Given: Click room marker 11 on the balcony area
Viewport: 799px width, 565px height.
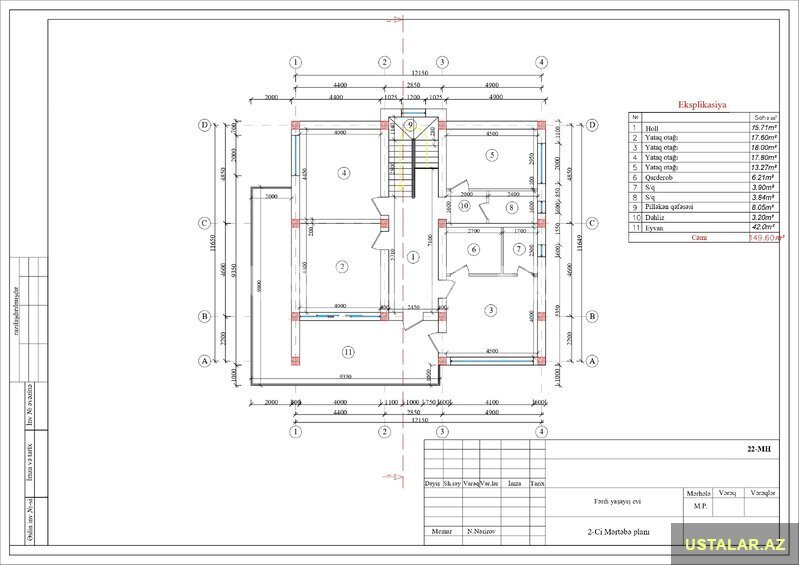Looking at the screenshot, I should point(348,352).
